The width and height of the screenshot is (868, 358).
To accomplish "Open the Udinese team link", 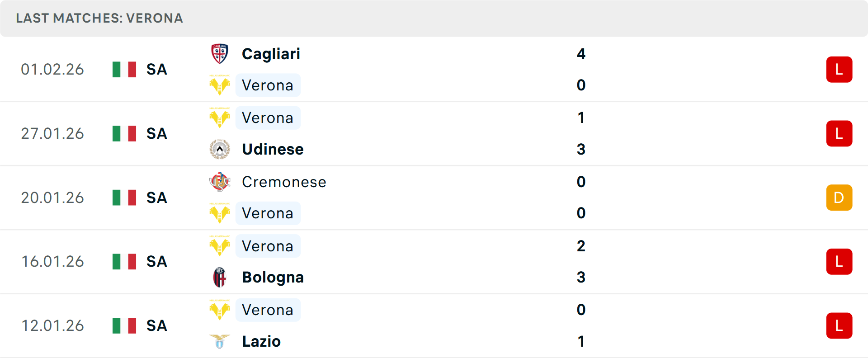I will tap(273, 149).
